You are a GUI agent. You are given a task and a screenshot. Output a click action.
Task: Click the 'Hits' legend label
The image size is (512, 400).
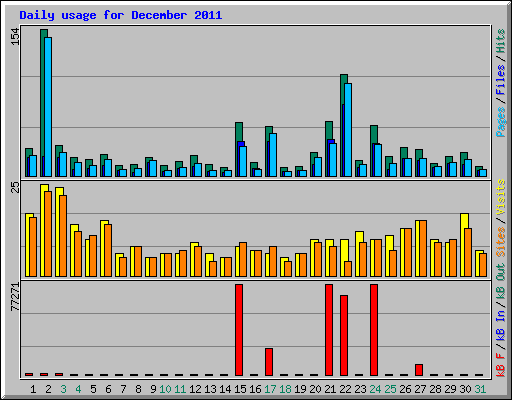pyautogui.click(x=501, y=41)
